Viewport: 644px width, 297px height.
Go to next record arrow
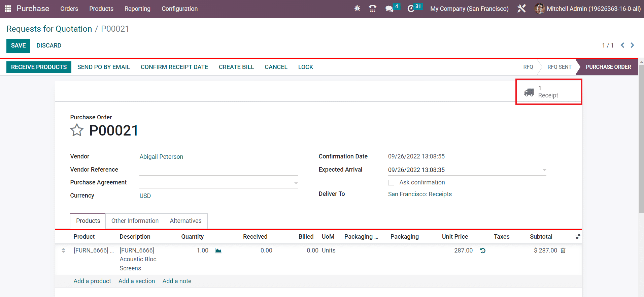coord(632,46)
